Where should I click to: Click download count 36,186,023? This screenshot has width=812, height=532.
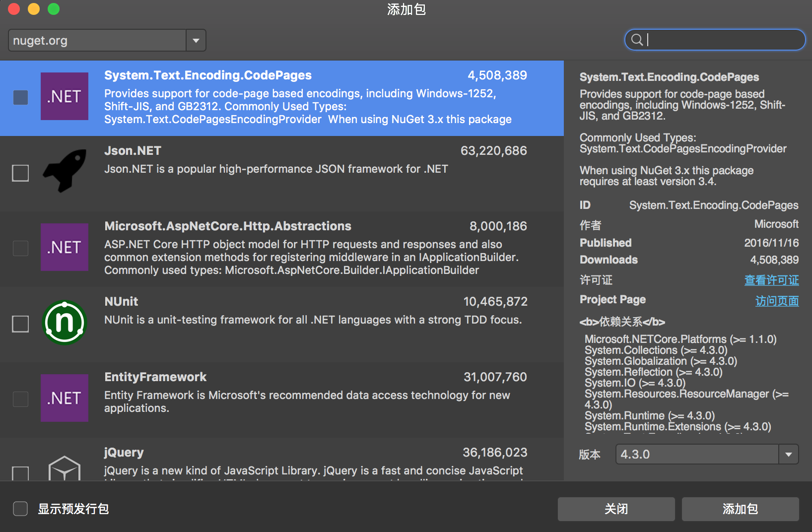(495, 453)
